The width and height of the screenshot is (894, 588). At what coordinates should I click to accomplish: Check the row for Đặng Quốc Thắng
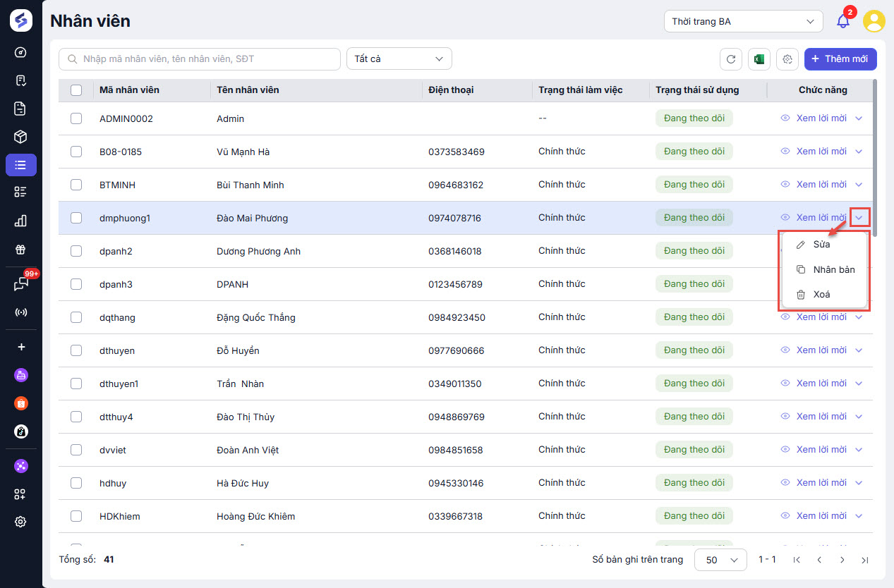pyautogui.click(x=76, y=317)
